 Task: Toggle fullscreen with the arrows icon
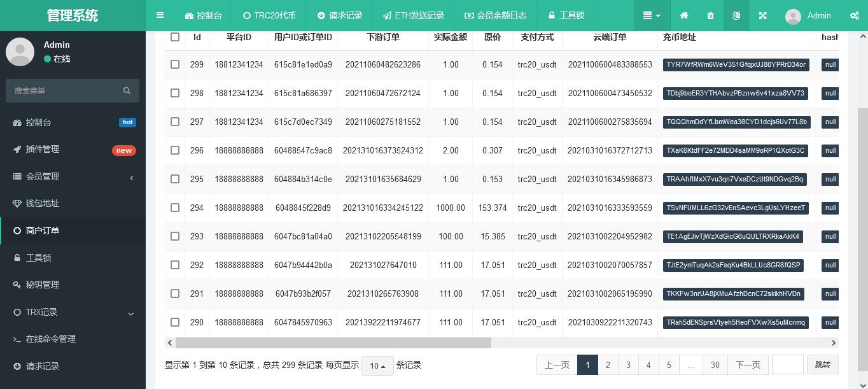(x=762, y=15)
